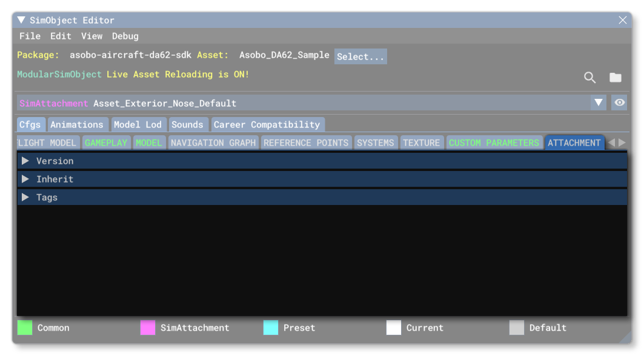Expand the Tags section
The width and height of the screenshot is (644, 356).
(x=27, y=197)
